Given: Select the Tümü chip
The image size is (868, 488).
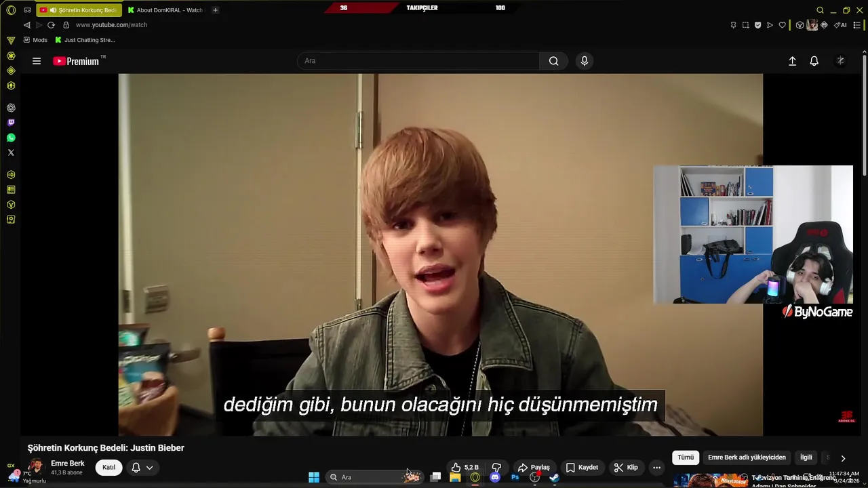Looking at the screenshot, I should 686,457.
